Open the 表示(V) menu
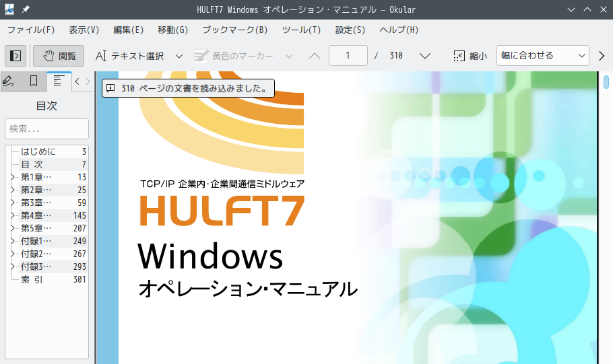This screenshot has width=613, height=364. 84,30
